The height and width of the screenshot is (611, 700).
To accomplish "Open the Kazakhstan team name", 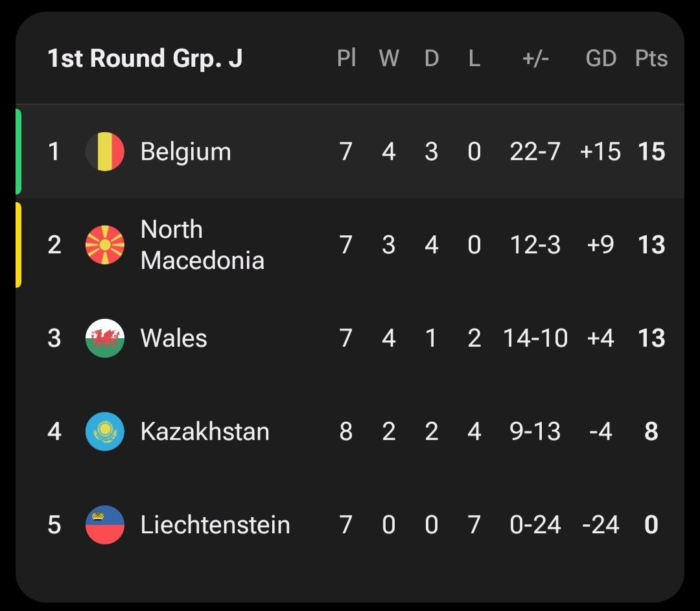I will tap(205, 432).
